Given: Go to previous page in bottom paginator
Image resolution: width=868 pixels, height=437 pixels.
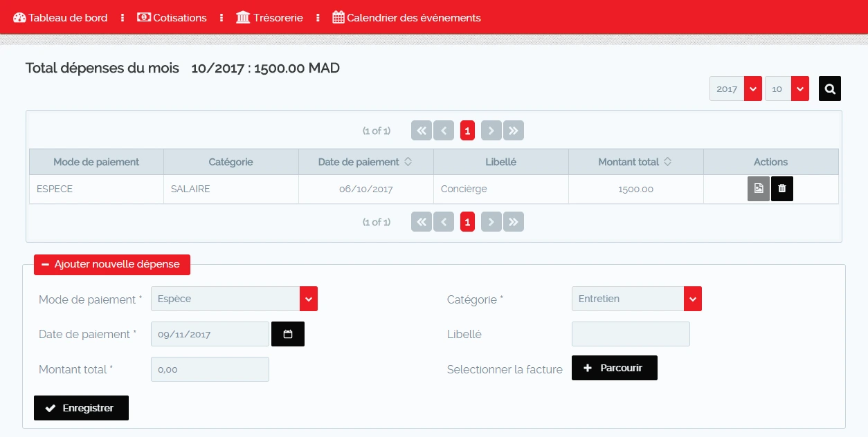Looking at the screenshot, I should (444, 221).
